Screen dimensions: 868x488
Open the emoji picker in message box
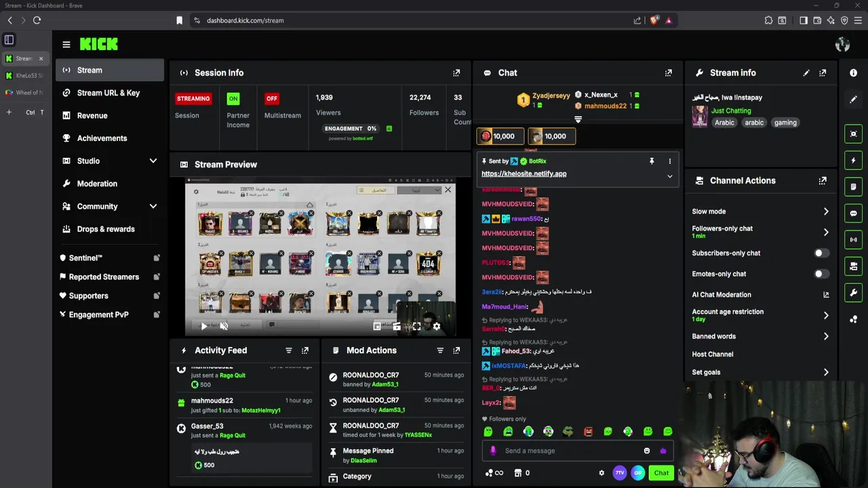[647, 451]
